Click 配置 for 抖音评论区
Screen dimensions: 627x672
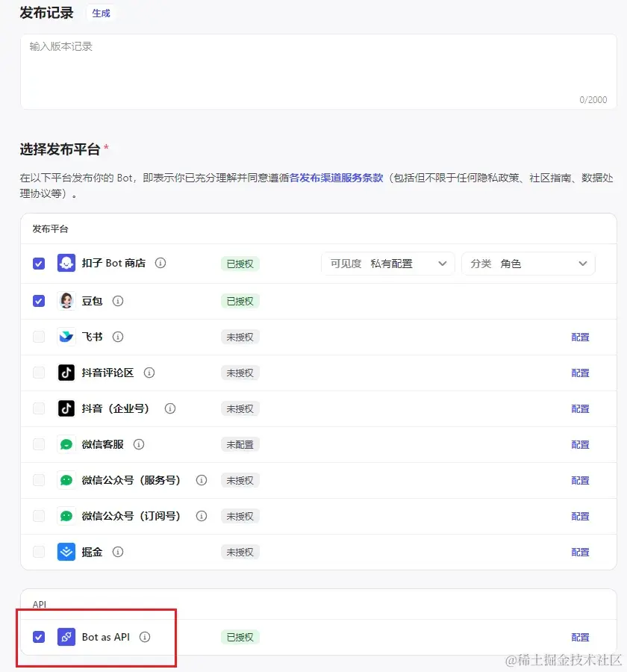(x=580, y=373)
